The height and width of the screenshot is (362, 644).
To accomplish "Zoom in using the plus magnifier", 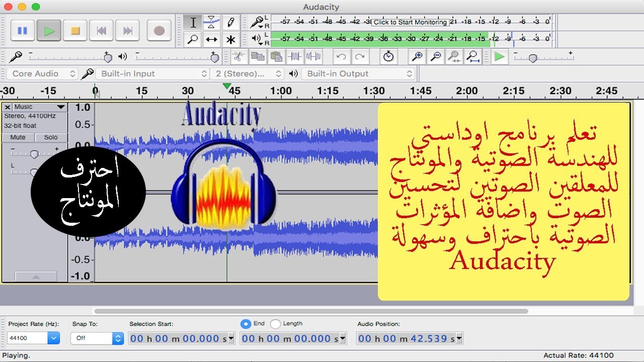I will click(417, 56).
